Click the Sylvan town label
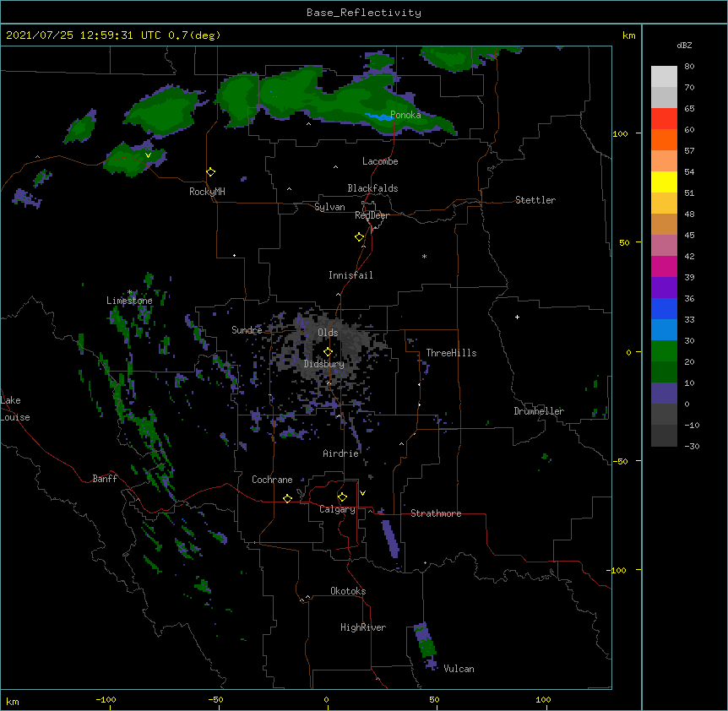The height and width of the screenshot is (711, 728). 329,207
